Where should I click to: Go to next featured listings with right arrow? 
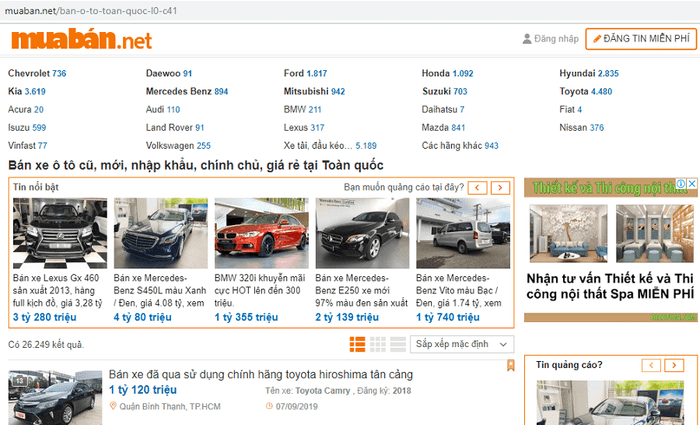pyautogui.click(x=499, y=187)
